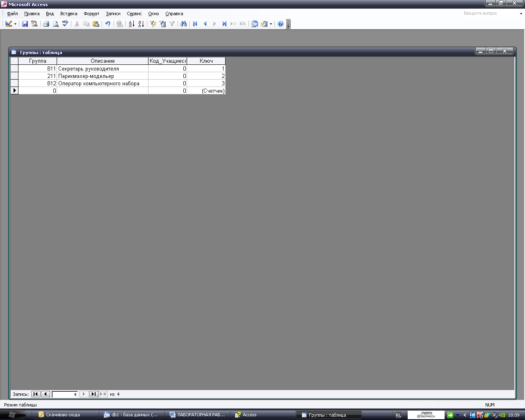
Task: Go to last record in navigation bar
Action: click(x=94, y=394)
